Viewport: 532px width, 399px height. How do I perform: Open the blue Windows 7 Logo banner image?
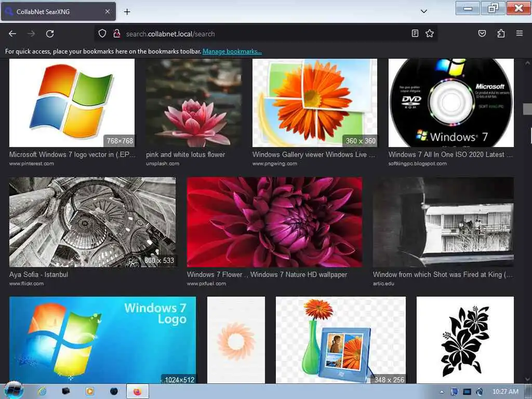point(102,340)
